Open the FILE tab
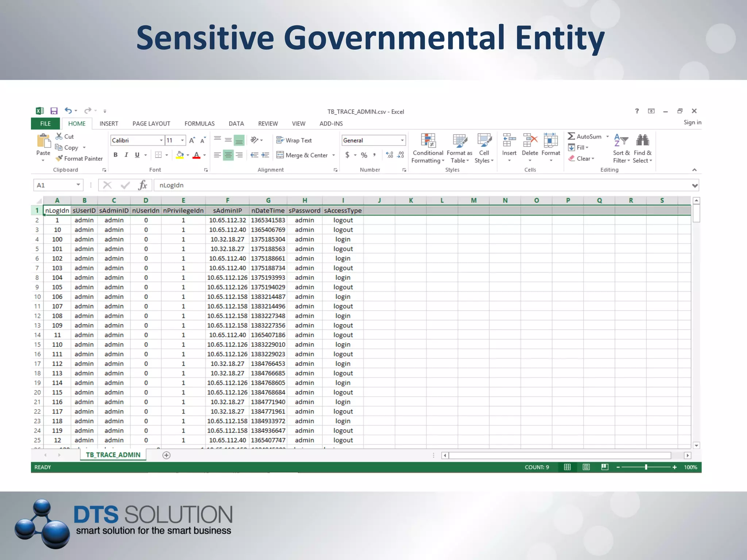 tap(46, 124)
